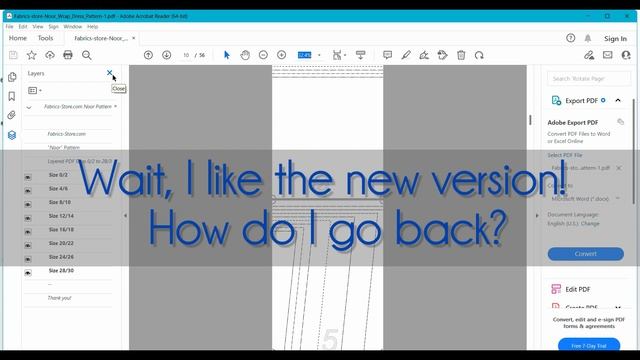
Task: Go to previous page arrow
Action: click(148, 55)
